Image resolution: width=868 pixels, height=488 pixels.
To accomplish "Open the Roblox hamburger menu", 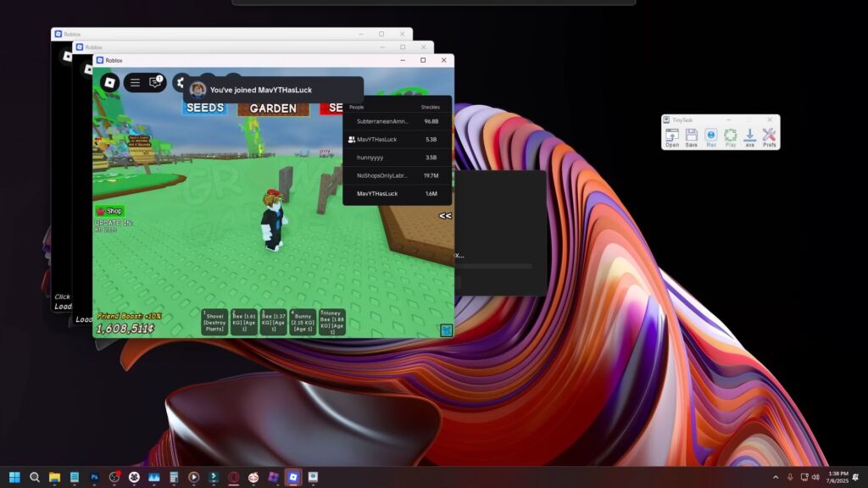I will pos(135,82).
